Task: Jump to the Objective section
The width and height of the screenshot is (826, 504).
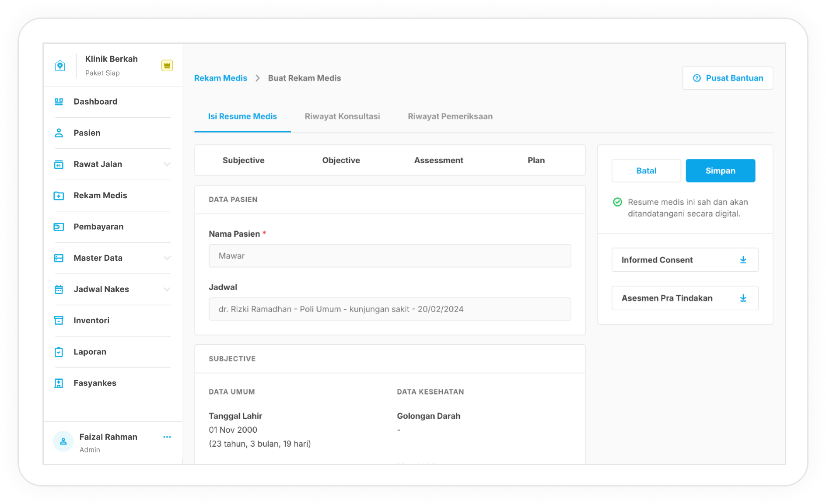Action: coord(341,161)
